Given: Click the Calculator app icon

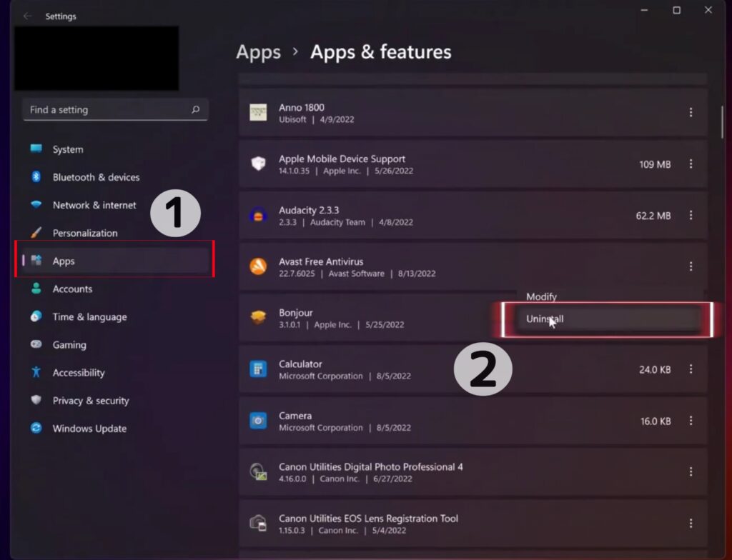Looking at the screenshot, I should click(x=258, y=369).
